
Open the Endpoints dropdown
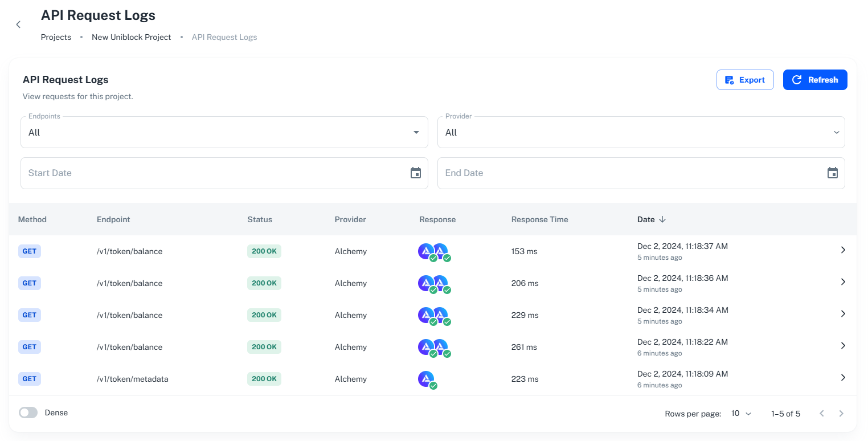224,132
